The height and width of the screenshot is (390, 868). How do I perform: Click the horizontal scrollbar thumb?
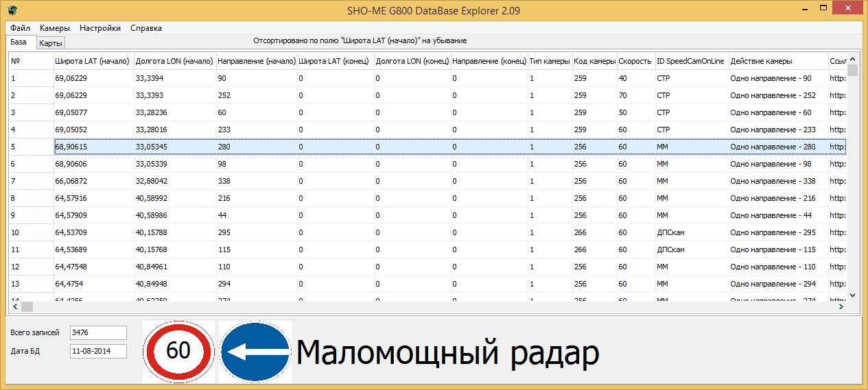[27, 306]
